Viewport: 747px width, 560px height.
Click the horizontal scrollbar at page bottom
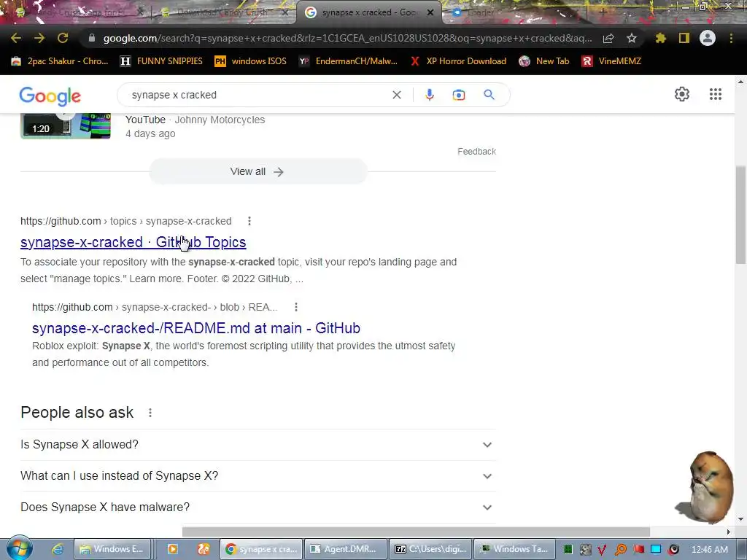point(416,532)
